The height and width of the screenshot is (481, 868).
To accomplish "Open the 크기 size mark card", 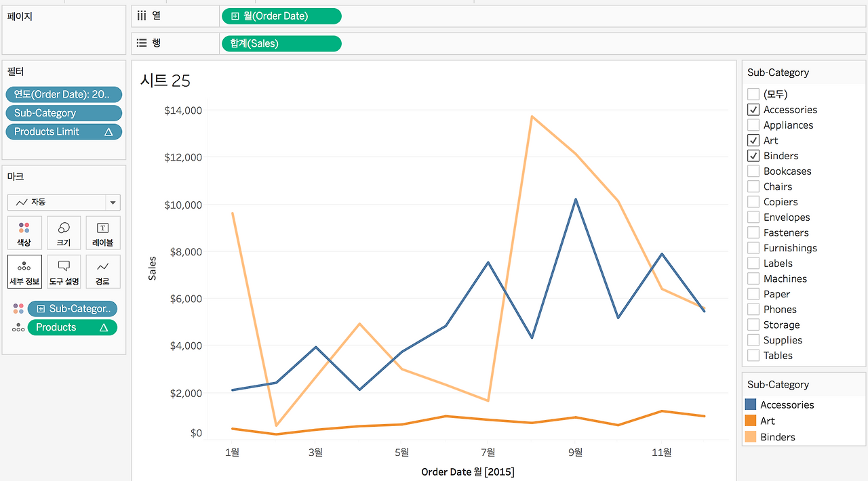I will pos(64,233).
